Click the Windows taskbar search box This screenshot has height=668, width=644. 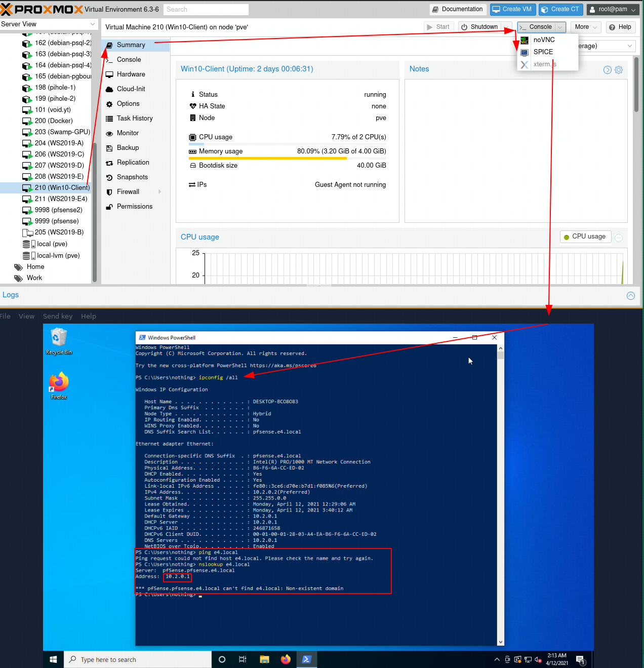click(x=138, y=659)
